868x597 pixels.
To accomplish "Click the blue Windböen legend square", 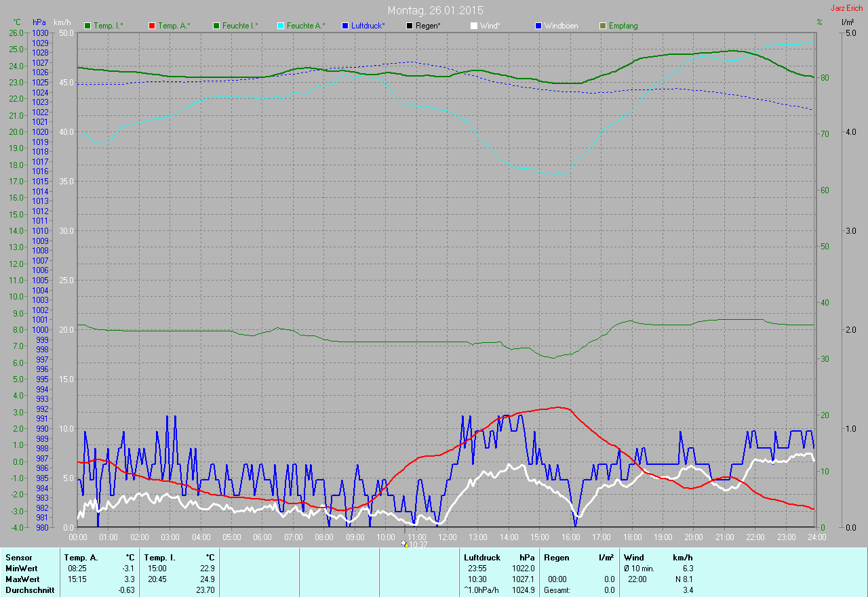I will [x=538, y=26].
